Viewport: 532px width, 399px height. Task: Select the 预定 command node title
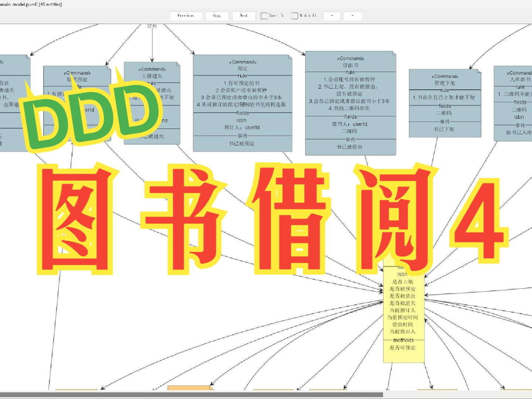[243, 69]
